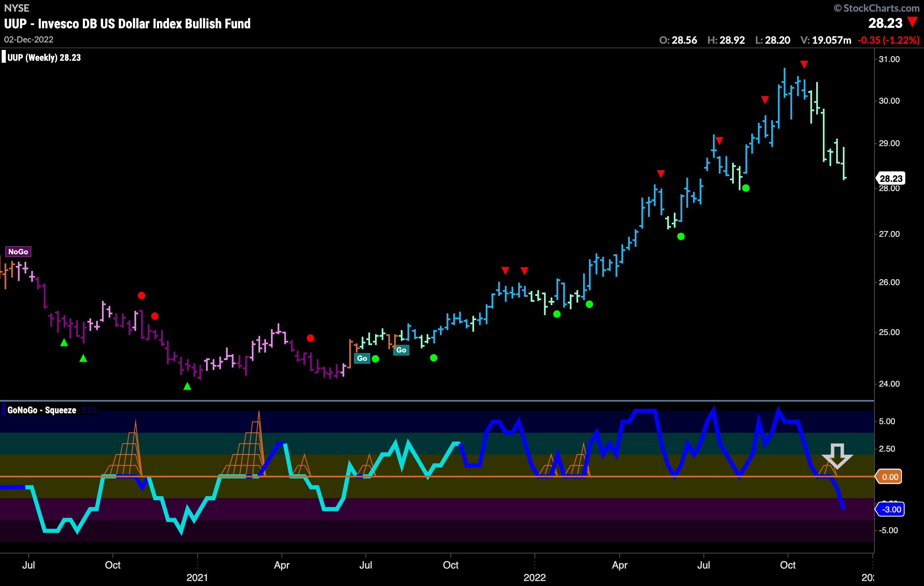Click the green dot near March 2022
Screen dimensions: 924x586
(589, 304)
